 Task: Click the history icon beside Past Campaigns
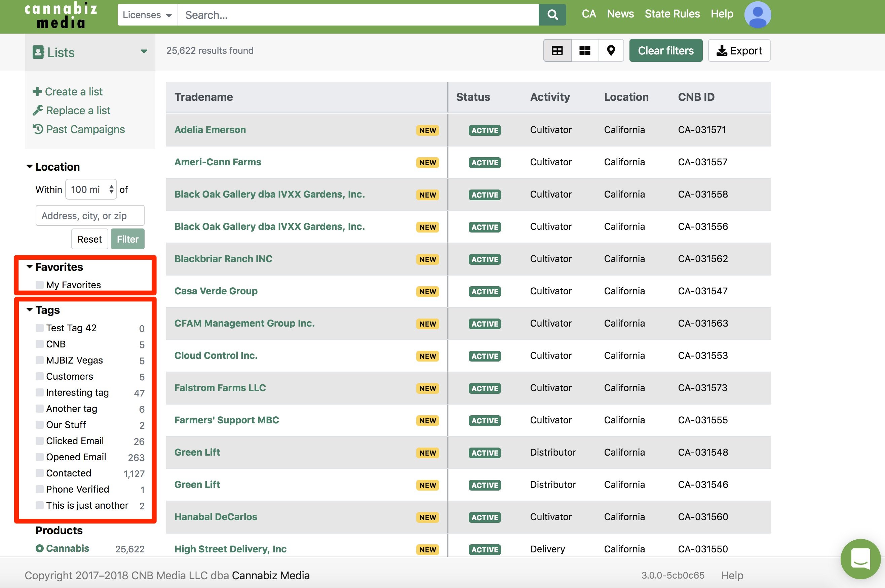(x=38, y=129)
